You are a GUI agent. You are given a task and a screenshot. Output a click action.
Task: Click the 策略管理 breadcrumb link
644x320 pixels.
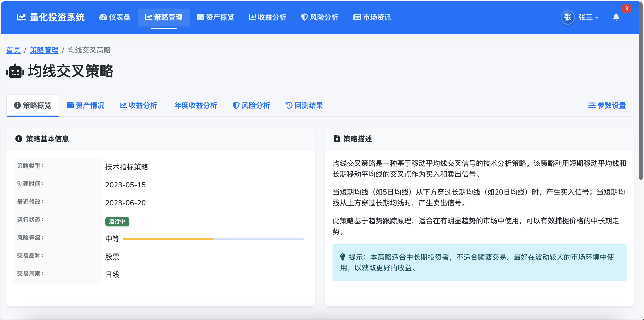(x=44, y=50)
